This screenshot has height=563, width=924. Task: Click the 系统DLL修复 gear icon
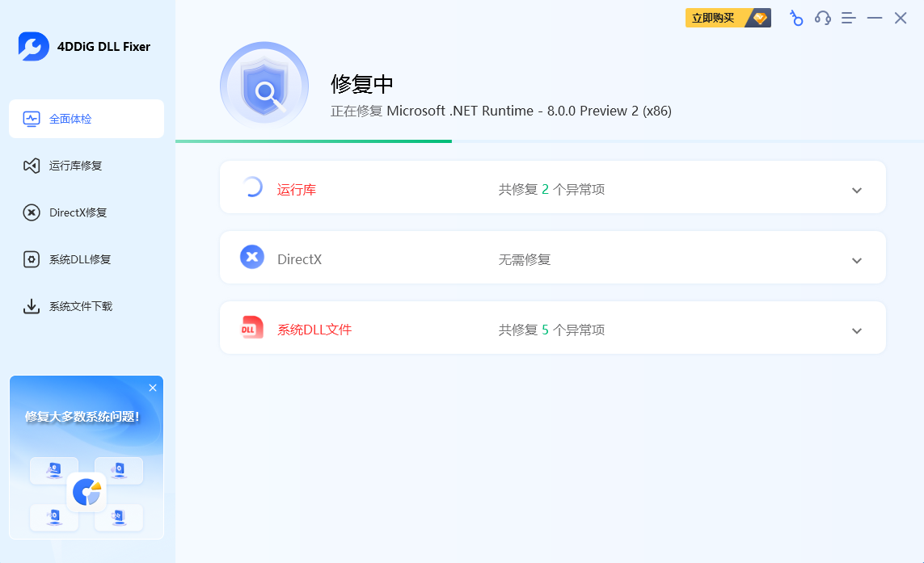tap(32, 259)
